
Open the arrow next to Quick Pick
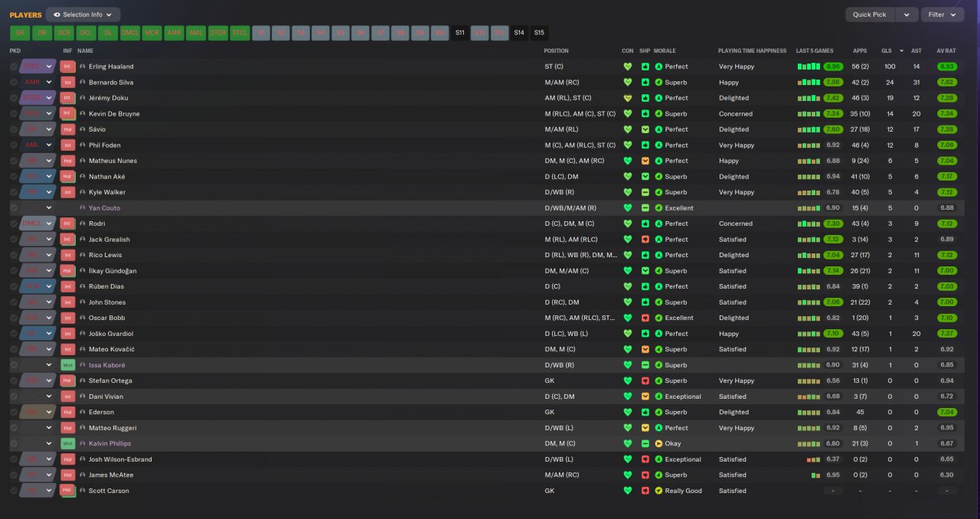coord(906,15)
